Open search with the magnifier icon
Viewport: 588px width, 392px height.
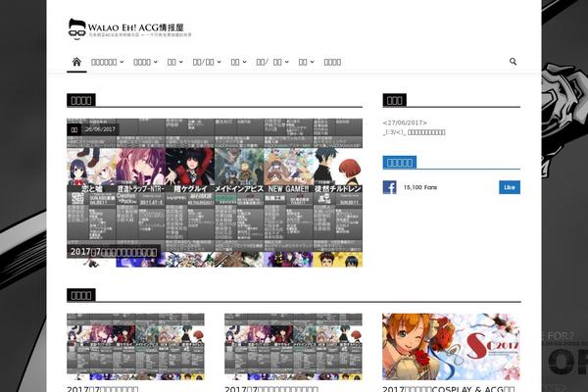coord(513,62)
